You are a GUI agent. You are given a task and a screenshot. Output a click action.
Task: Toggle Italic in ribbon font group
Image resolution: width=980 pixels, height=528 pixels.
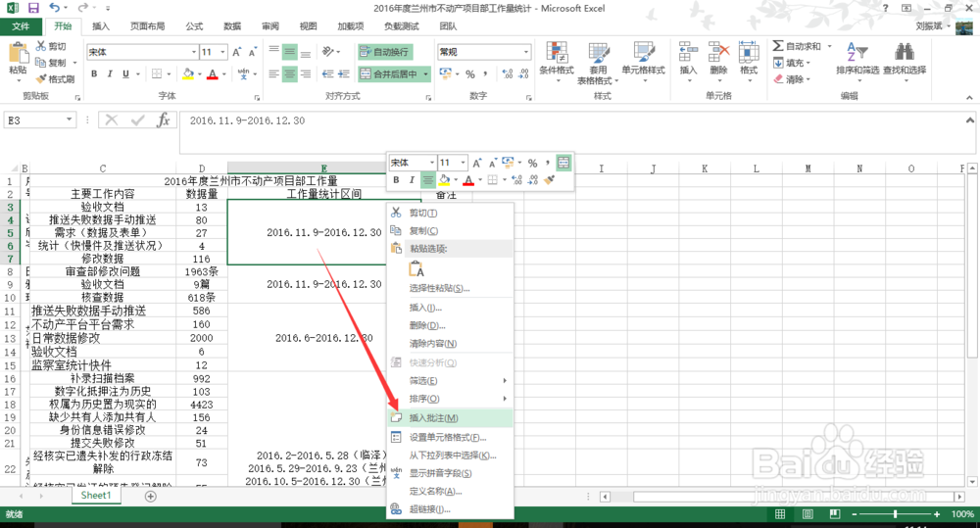pos(110,73)
